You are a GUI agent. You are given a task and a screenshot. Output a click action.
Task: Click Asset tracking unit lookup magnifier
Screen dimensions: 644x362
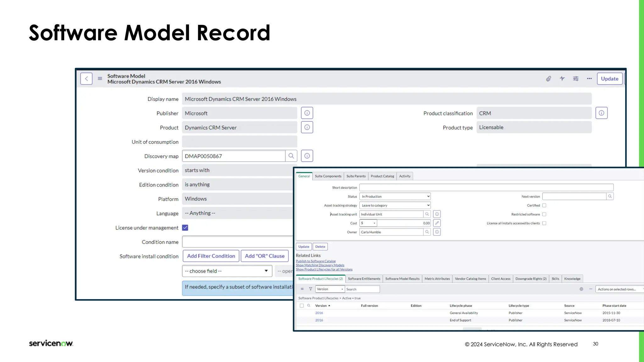click(x=427, y=214)
